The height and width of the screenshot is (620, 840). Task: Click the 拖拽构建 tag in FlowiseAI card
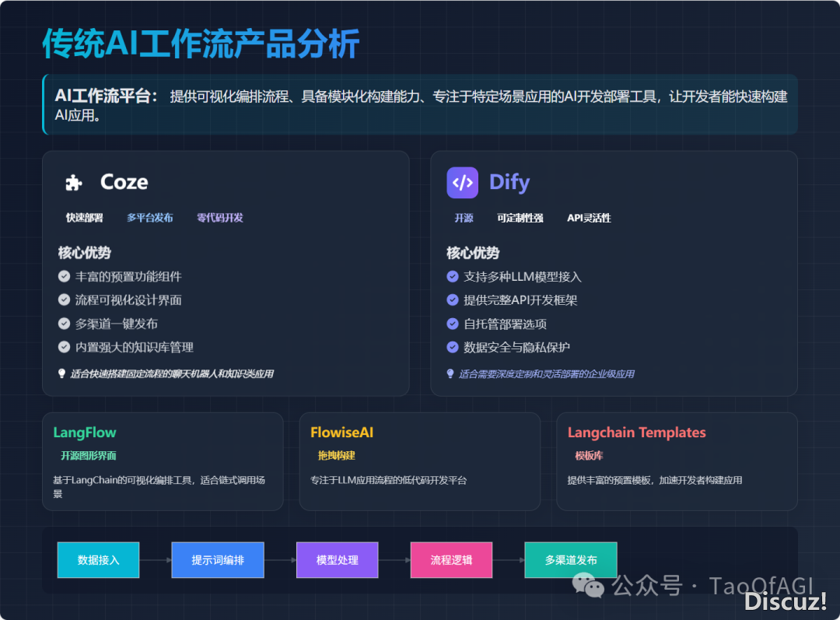pos(336,455)
